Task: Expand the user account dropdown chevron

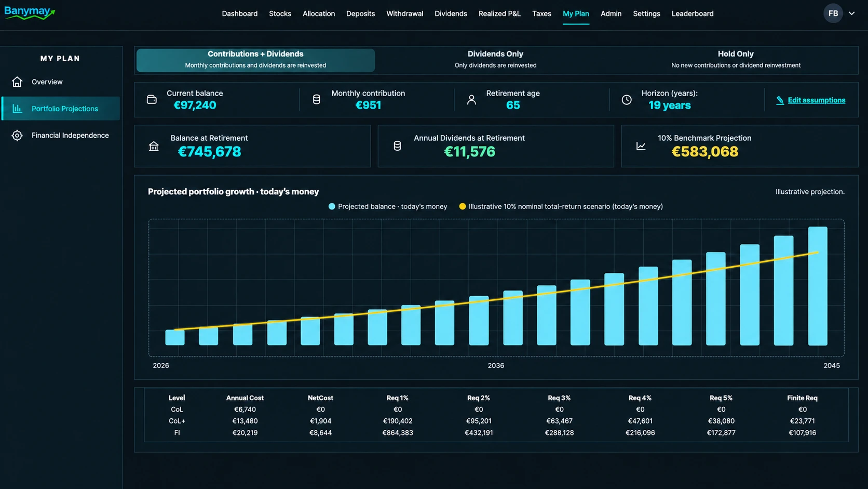Action: click(x=851, y=14)
